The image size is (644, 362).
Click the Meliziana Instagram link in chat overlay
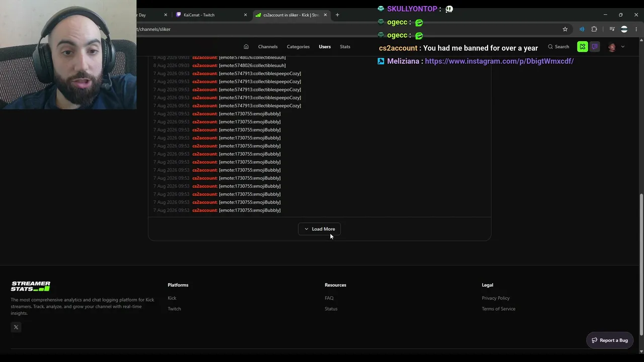click(x=499, y=61)
